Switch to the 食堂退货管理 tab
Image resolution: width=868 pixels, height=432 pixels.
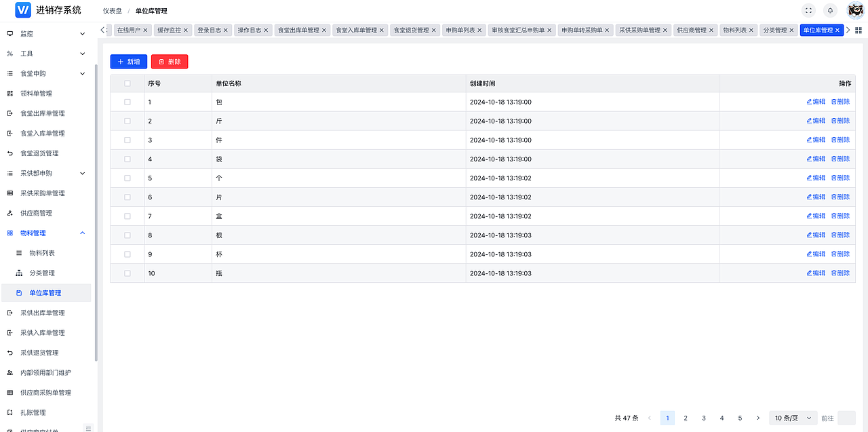pyautogui.click(x=411, y=31)
